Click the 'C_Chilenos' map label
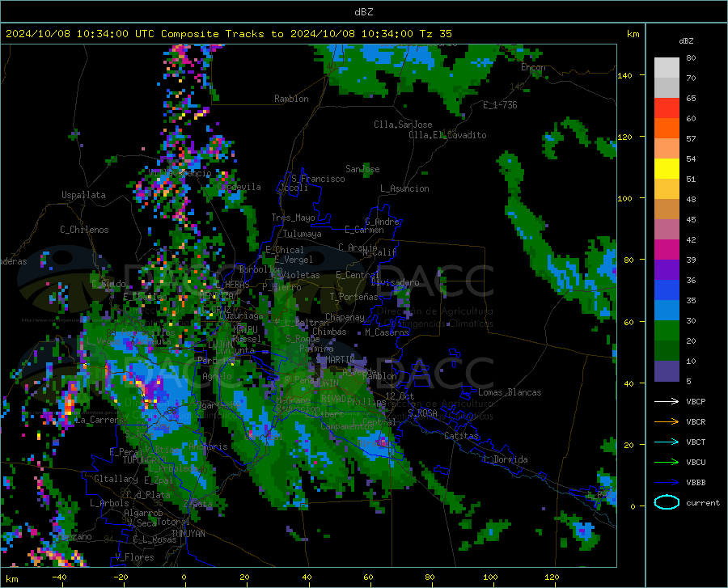 coord(84,230)
